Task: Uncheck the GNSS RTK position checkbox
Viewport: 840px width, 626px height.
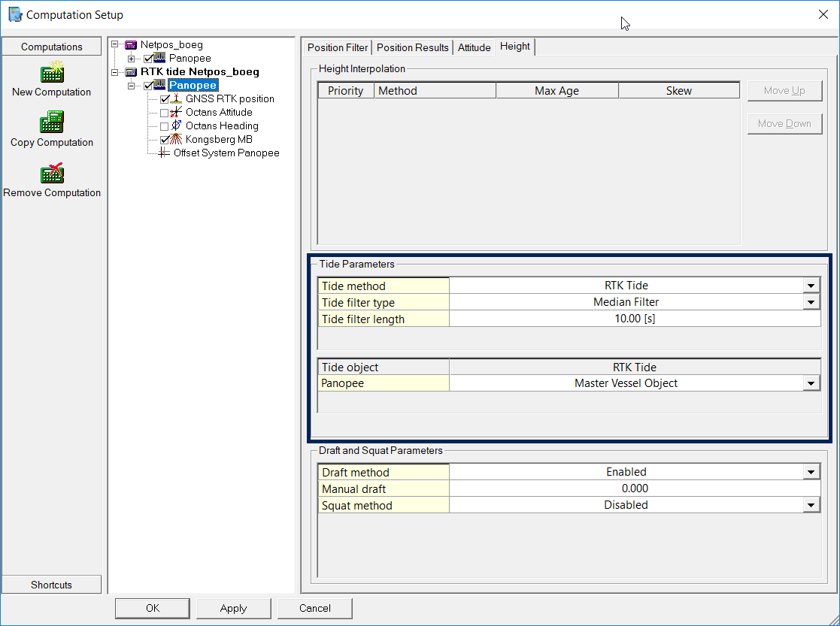Action: pos(165,99)
